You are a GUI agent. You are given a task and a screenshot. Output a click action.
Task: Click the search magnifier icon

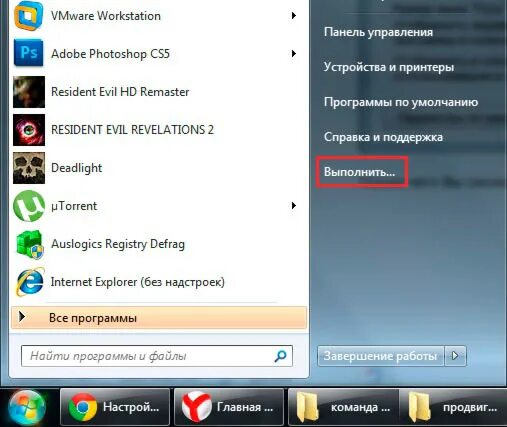click(280, 356)
